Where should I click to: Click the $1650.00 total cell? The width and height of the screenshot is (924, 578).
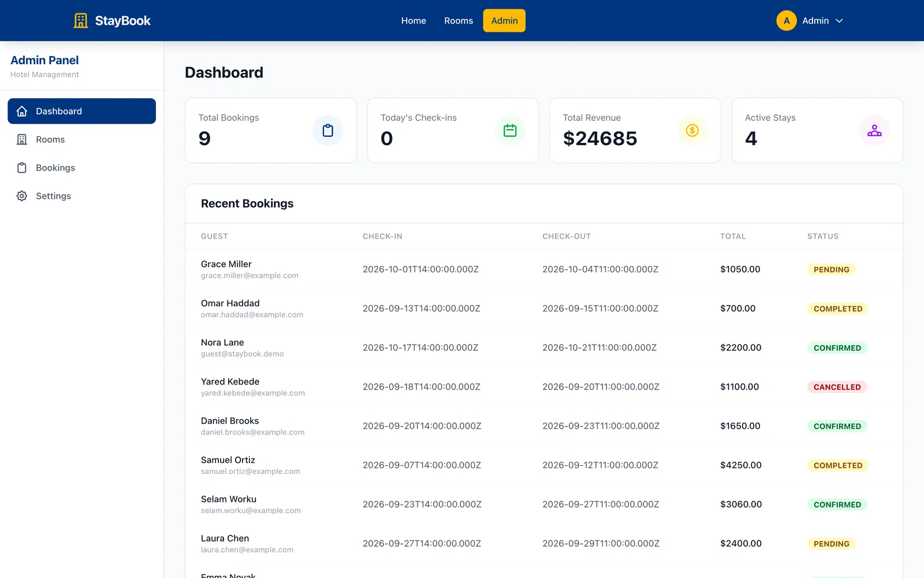[x=740, y=426]
